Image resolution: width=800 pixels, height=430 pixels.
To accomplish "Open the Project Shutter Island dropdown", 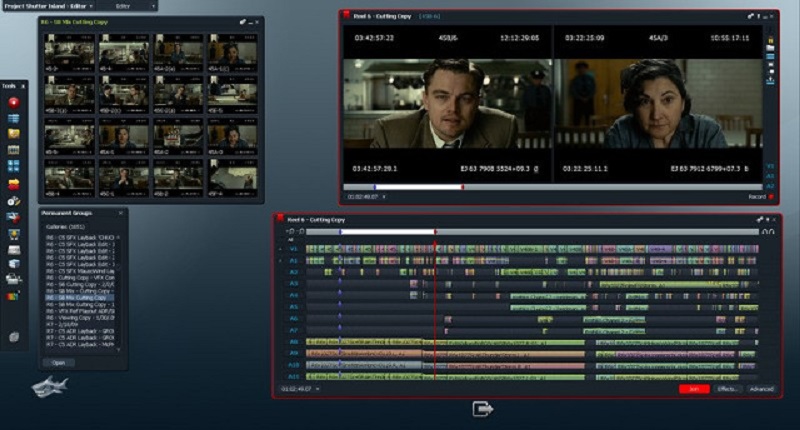I will pyautogui.click(x=50, y=5).
